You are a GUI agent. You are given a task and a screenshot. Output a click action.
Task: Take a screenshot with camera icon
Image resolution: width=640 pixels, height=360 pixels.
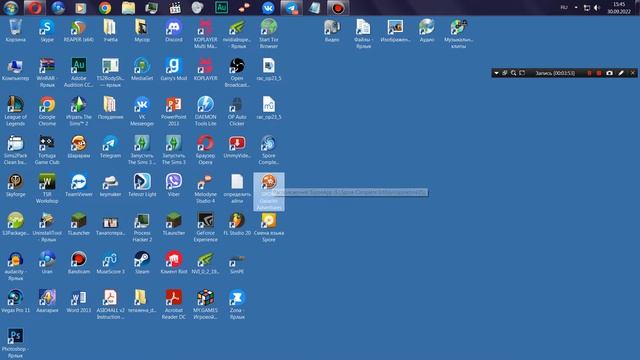point(609,73)
